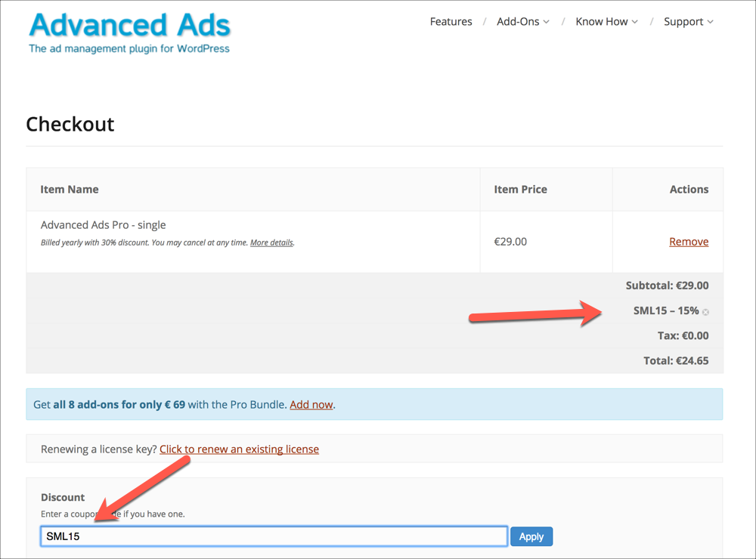Viewport: 756px width, 559px height.
Task: Expand the Know How dropdown chevron
Action: pyautogui.click(x=634, y=22)
